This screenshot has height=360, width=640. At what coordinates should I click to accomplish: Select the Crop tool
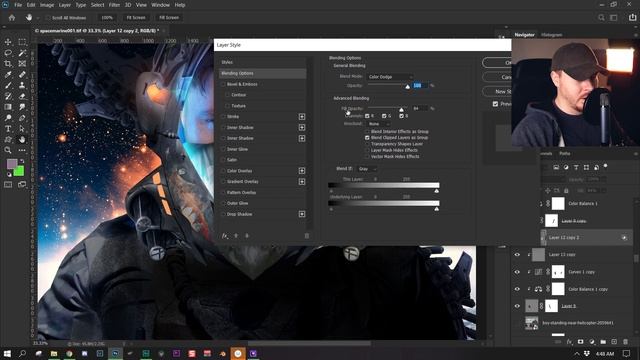click(x=8, y=64)
